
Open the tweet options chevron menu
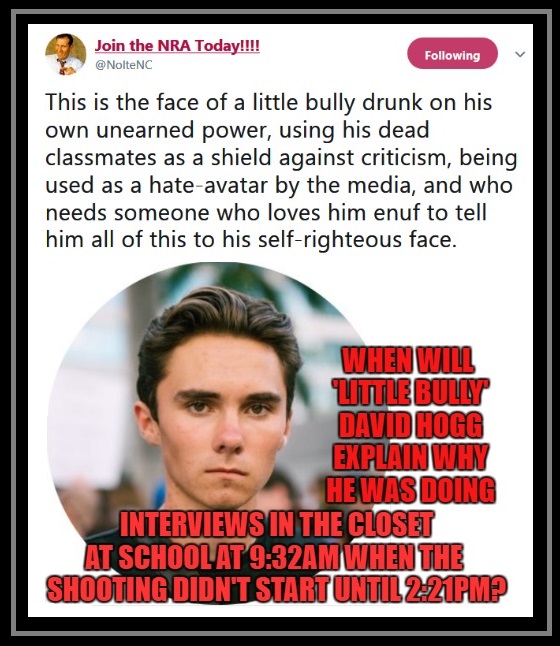pos(520,54)
